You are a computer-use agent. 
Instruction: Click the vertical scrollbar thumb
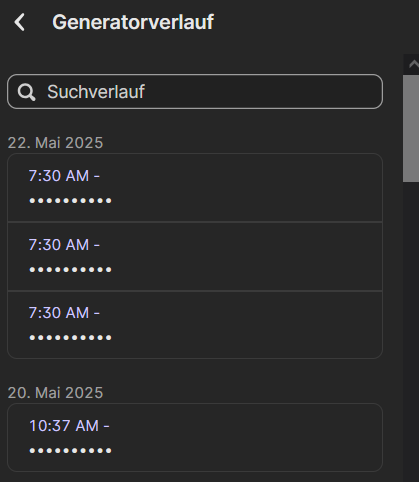(x=411, y=128)
